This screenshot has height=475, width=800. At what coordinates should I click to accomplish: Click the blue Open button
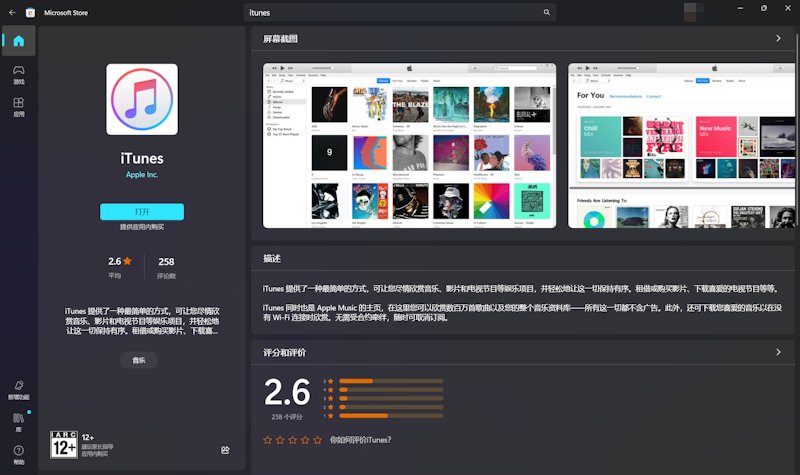[x=142, y=212]
